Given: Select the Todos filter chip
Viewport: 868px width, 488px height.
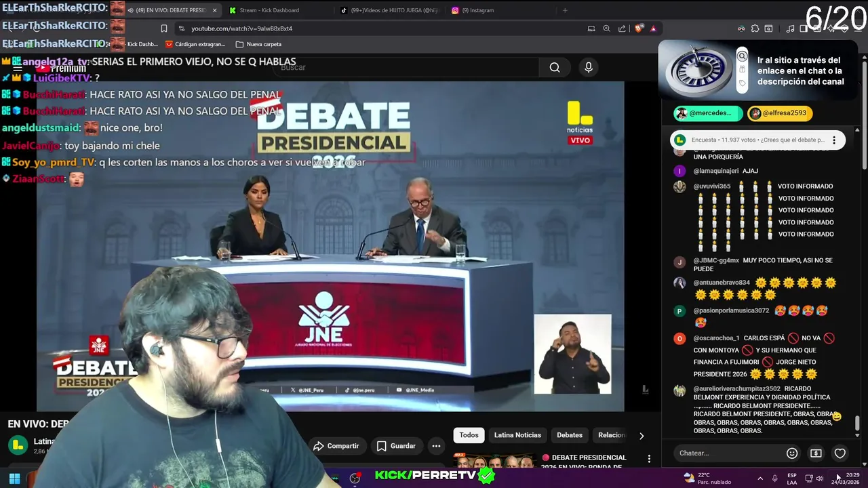Looking at the screenshot, I should 469,435.
